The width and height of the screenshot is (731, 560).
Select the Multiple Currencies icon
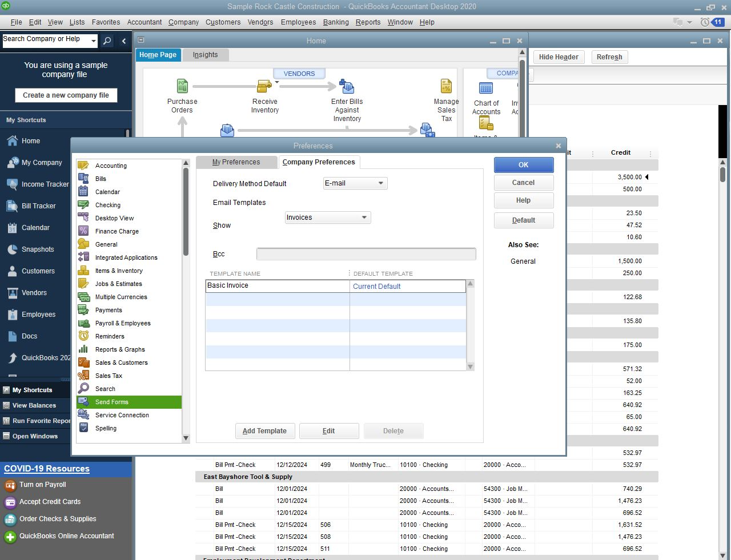point(83,297)
